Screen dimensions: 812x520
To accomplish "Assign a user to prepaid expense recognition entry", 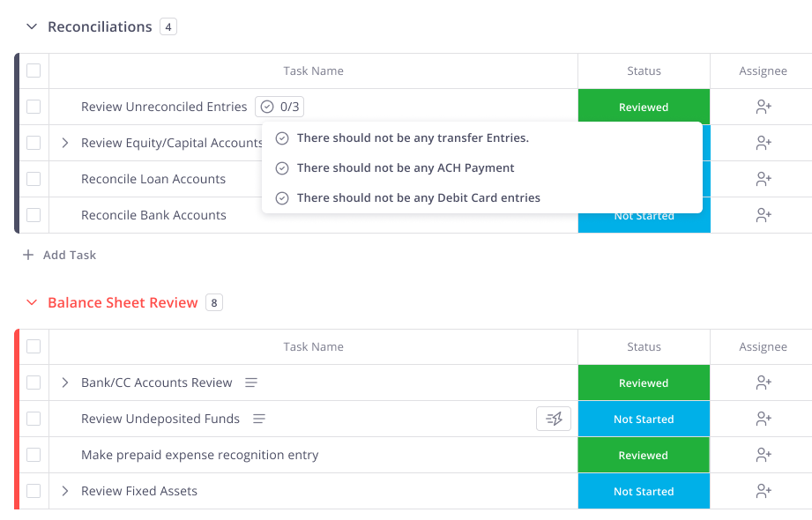I will pos(764,455).
